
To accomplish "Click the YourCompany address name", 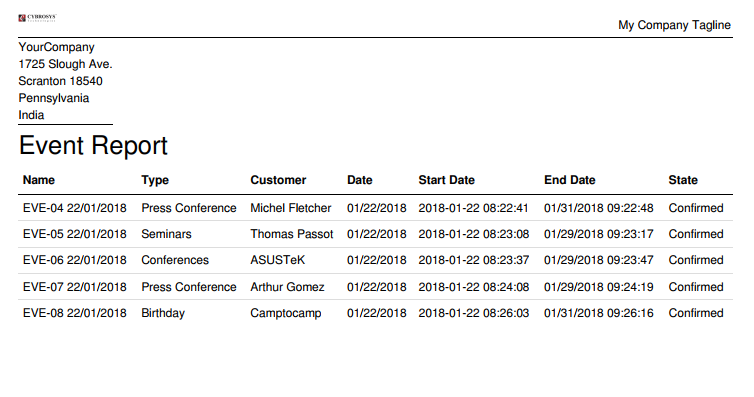I will tap(56, 47).
